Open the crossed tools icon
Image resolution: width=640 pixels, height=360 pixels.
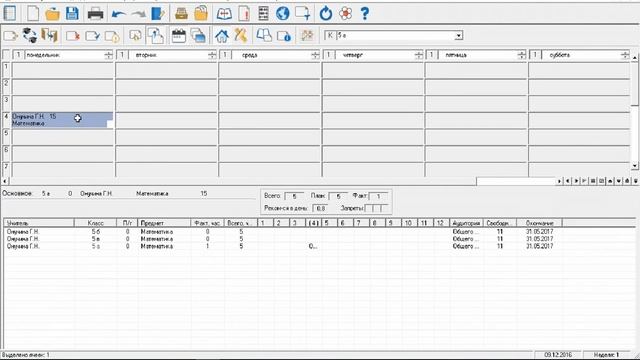point(241,36)
